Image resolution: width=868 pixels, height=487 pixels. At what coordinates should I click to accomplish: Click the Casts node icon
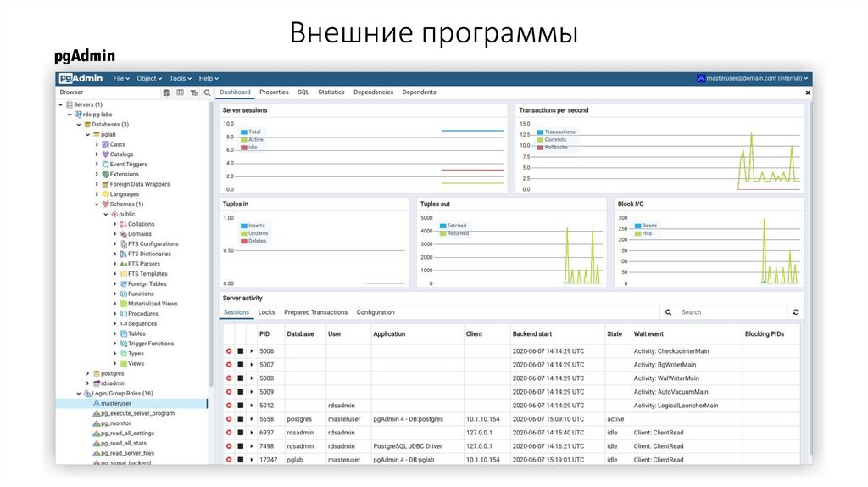pos(105,144)
